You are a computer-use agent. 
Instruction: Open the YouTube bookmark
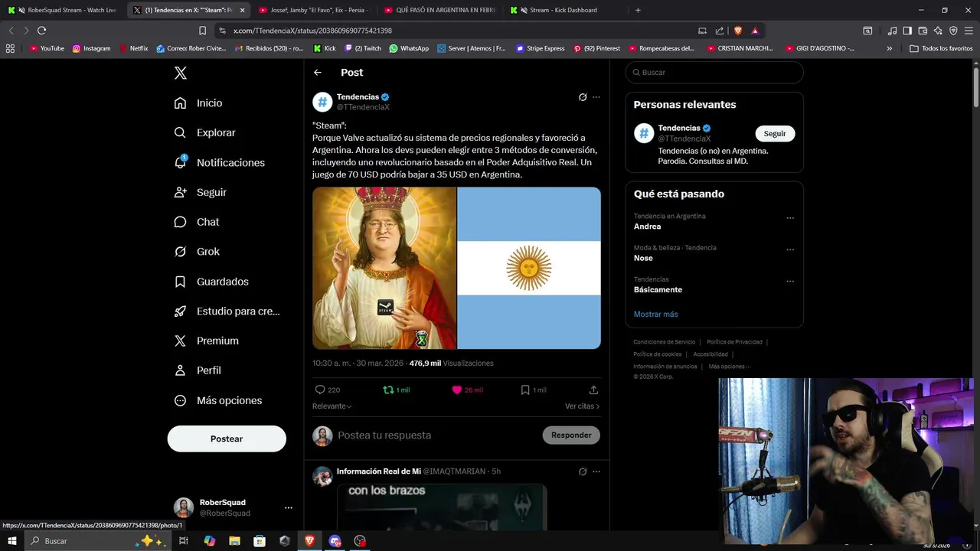pyautogui.click(x=47, y=48)
